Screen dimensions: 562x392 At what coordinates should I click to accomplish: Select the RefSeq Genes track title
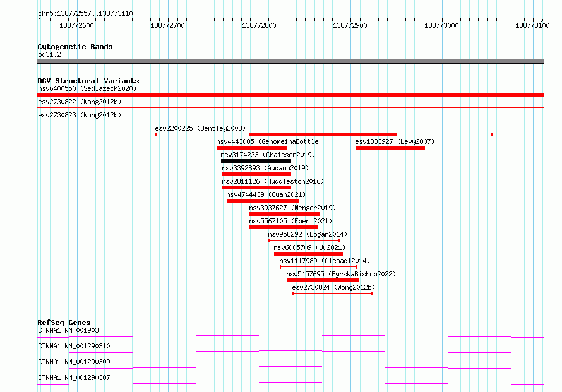[x=64, y=323]
